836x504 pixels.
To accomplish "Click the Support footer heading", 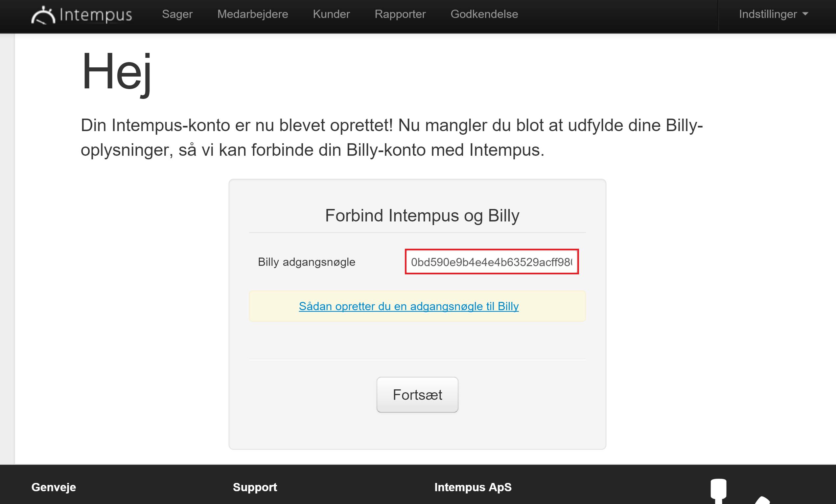I will tap(255, 487).
